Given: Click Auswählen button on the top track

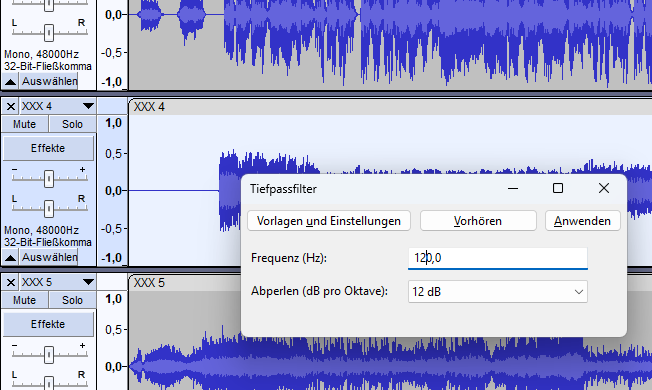Looking at the screenshot, I should tap(49, 81).
